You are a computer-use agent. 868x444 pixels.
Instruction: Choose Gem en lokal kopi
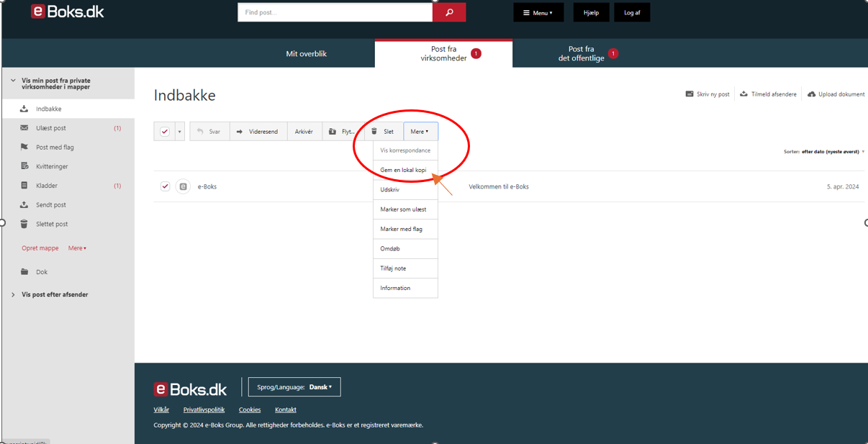pos(405,170)
